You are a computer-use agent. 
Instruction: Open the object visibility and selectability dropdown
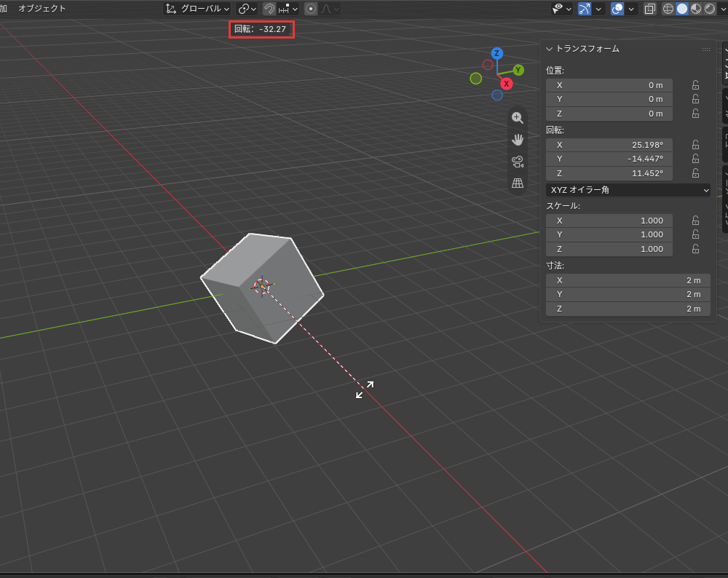click(x=561, y=9)
